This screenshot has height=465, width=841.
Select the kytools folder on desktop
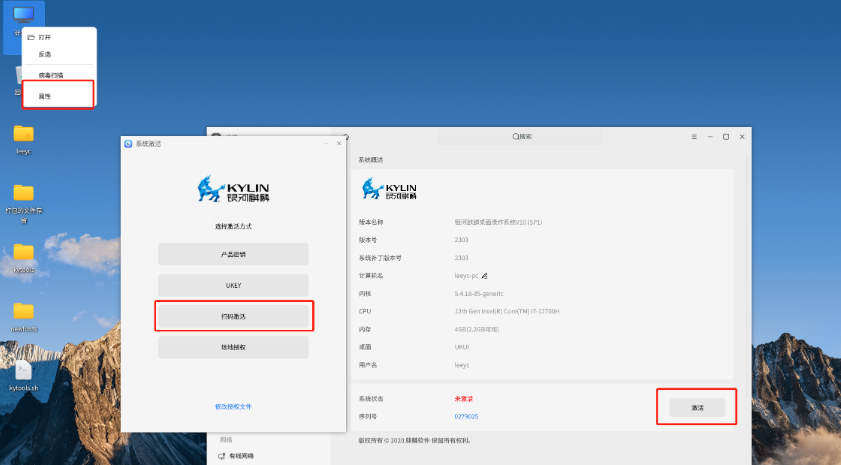pyautogui.click(x=24, y=252)
